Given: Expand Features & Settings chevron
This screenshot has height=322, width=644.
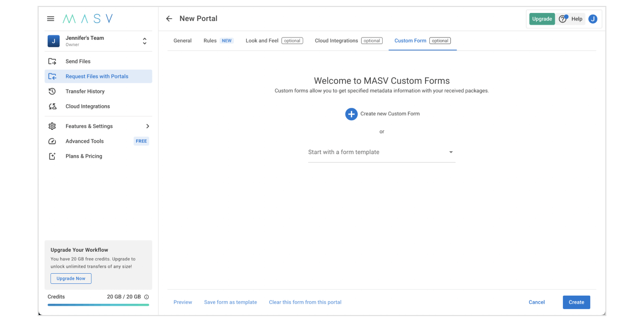Looking at the screenshot, I should pos(148,126).
